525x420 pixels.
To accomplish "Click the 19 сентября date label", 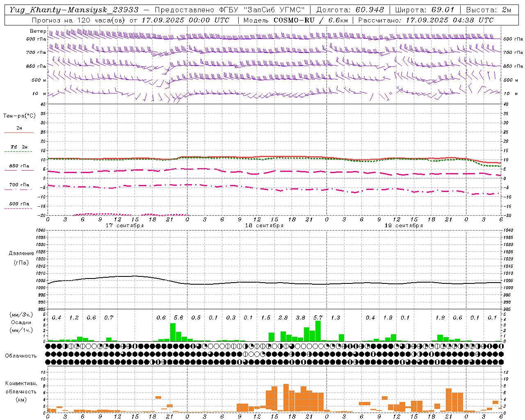I will click(404, 226).
